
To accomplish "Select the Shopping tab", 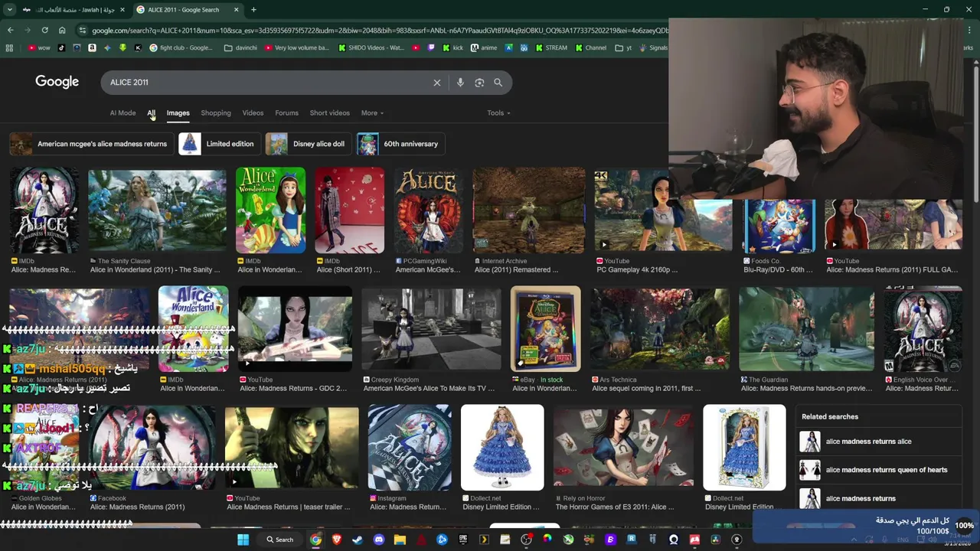I will [216, 113].
